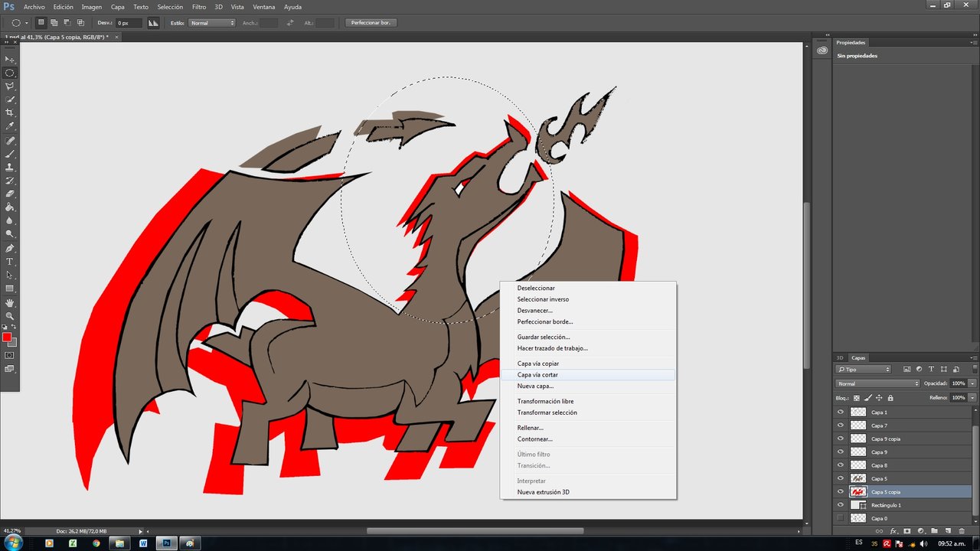The width and height of the screenshot is (980, 551).
Task: Choose Seleccionar inverso from context menu
Action: click(x=588, y=299)
